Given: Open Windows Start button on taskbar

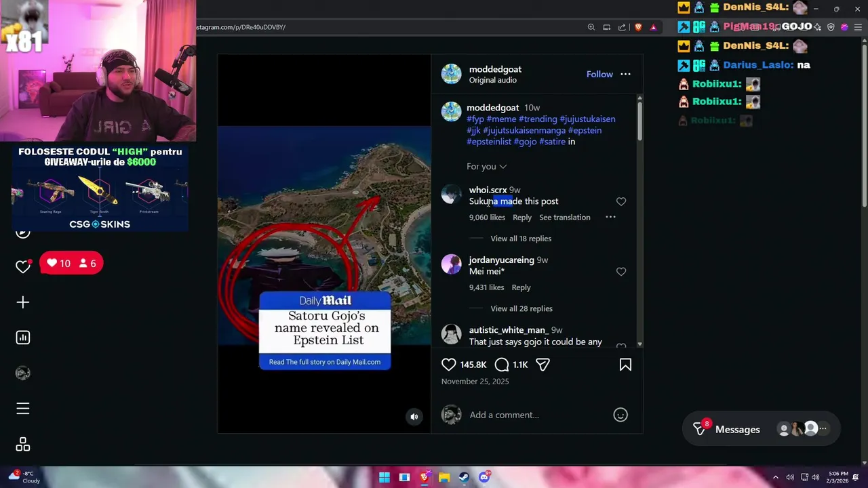Looking at the screenshot, I should (x=384, y=477).
